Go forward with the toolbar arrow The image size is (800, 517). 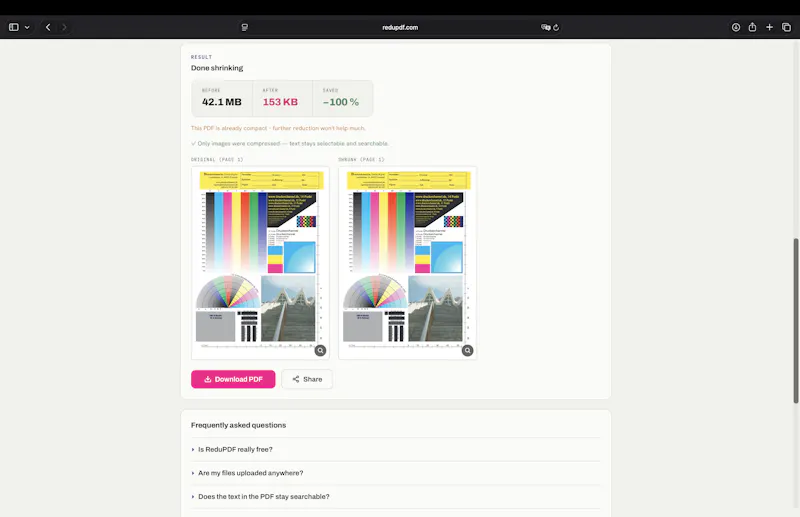click(x=64, y=27)
